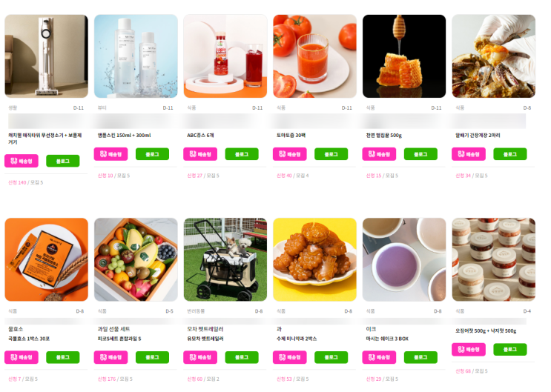Open the purple shake cup product image
This screenshot has height=392, width=551.
click(404, 259)
